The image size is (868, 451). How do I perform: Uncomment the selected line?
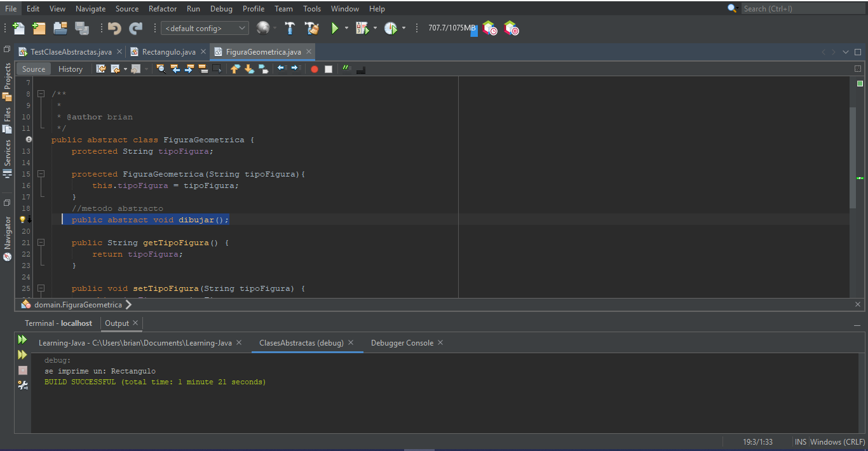click(x=361, y=69)
